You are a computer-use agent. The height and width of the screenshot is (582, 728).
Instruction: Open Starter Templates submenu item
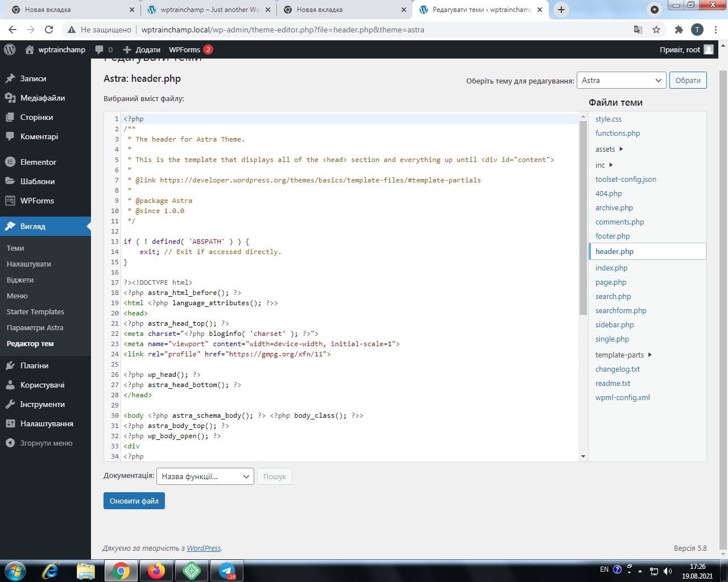[x=35, y=311]
